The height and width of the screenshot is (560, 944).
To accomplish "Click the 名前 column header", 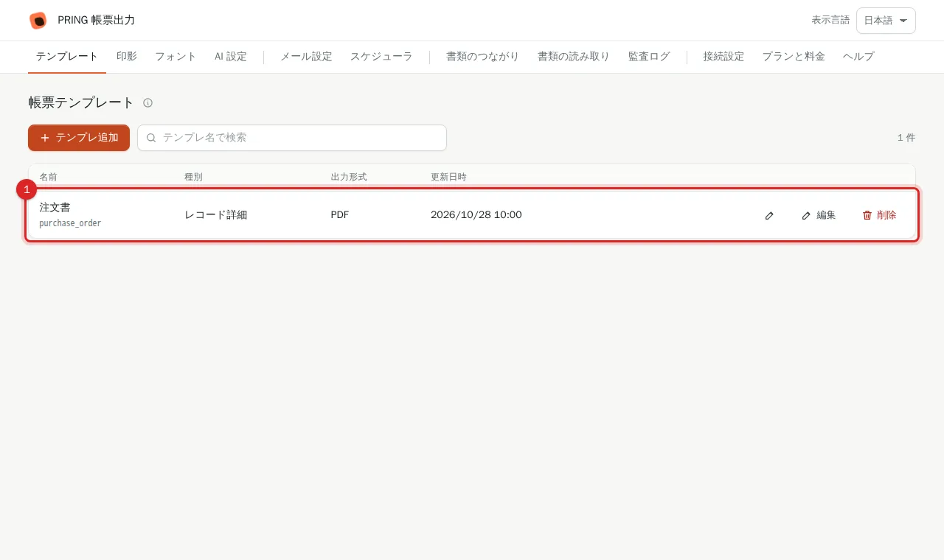I will (49, 177).
